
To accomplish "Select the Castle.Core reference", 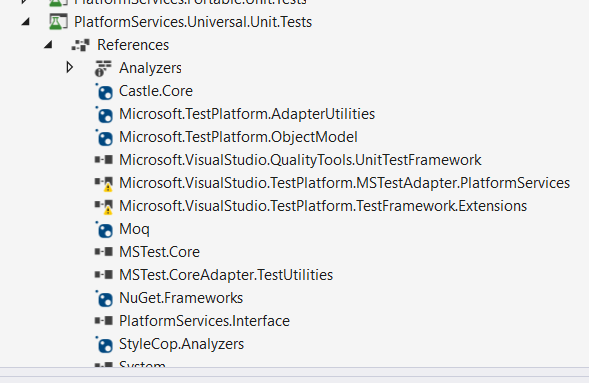I will click(x=156, y=91).
